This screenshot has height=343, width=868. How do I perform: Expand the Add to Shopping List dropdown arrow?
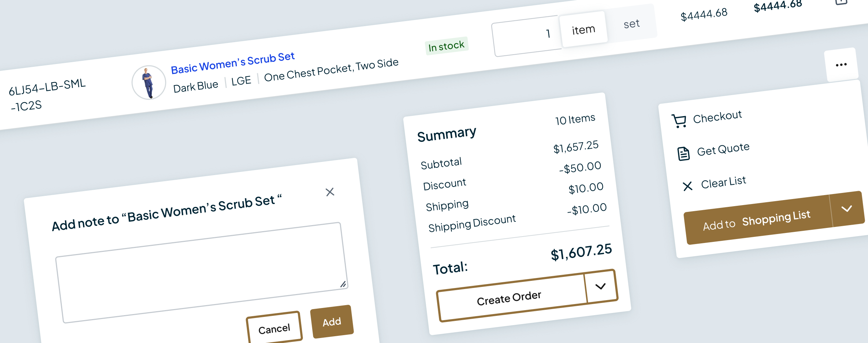[x=847, y=209]
